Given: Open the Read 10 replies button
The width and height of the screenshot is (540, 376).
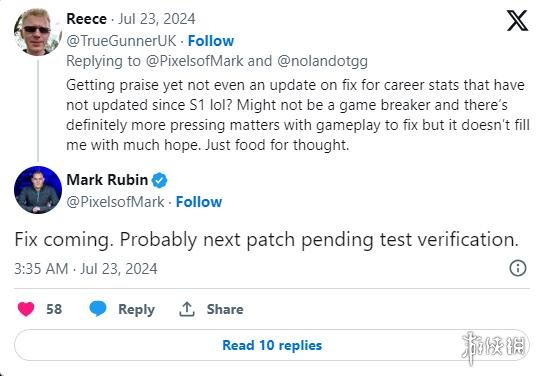Looking at the screenshot, I should (x=272, y=345).
